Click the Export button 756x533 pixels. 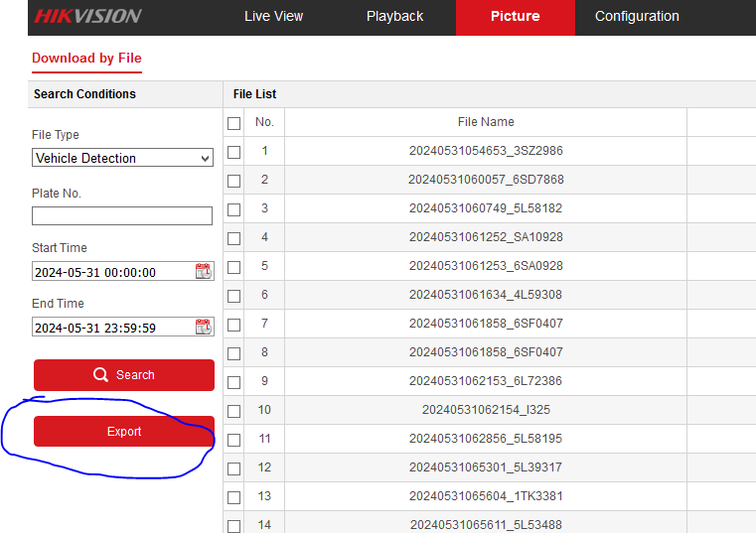(x=124, y=432)
